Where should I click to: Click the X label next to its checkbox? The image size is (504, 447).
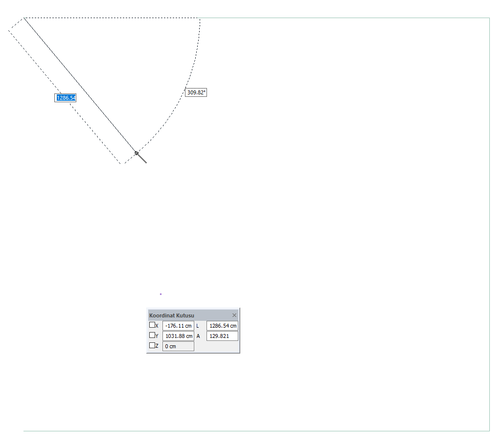pos(157,326)
